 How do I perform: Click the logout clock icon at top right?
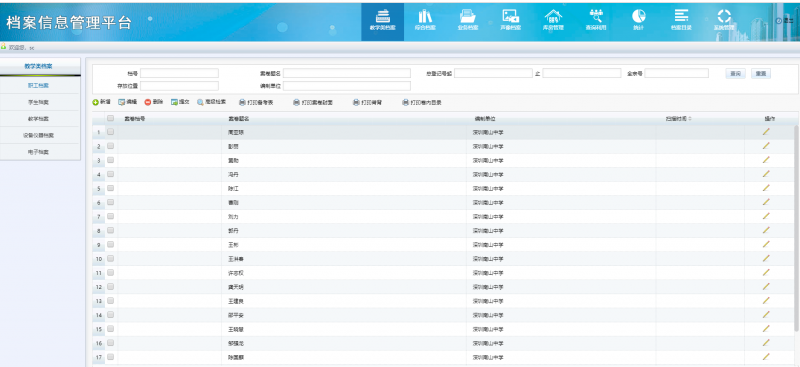point(779,21)
